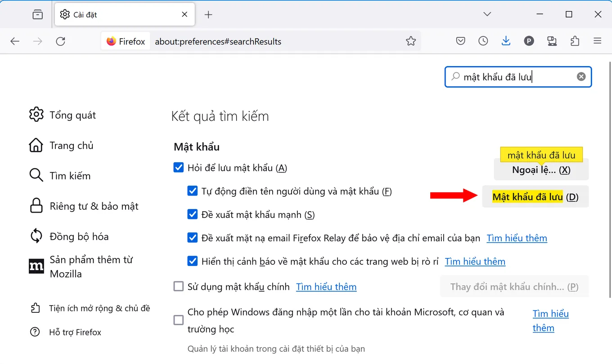Disable 'Đề xuất mật khẩu mạnh'

pyautogui.click(x=193, y=214)
